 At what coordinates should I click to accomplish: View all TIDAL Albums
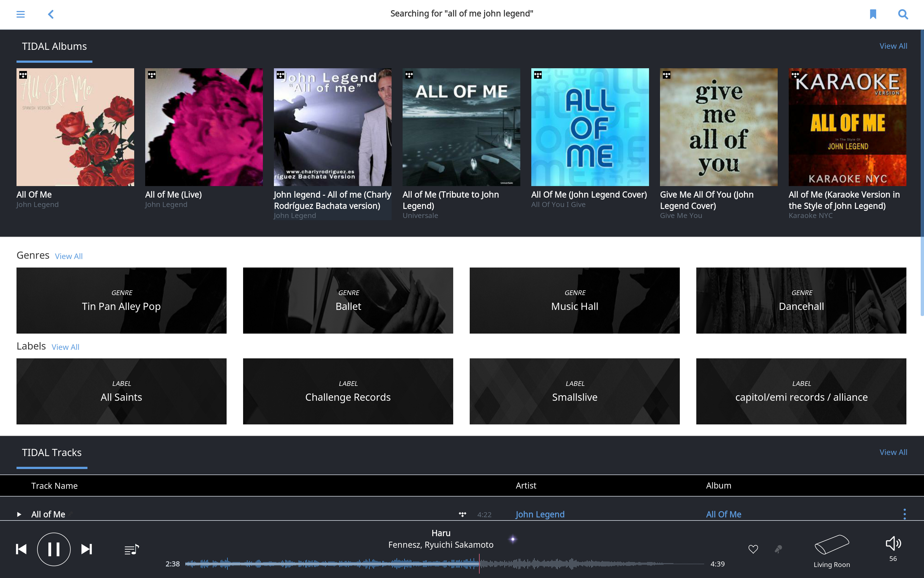pyautogui.click(x=893, y=46)
